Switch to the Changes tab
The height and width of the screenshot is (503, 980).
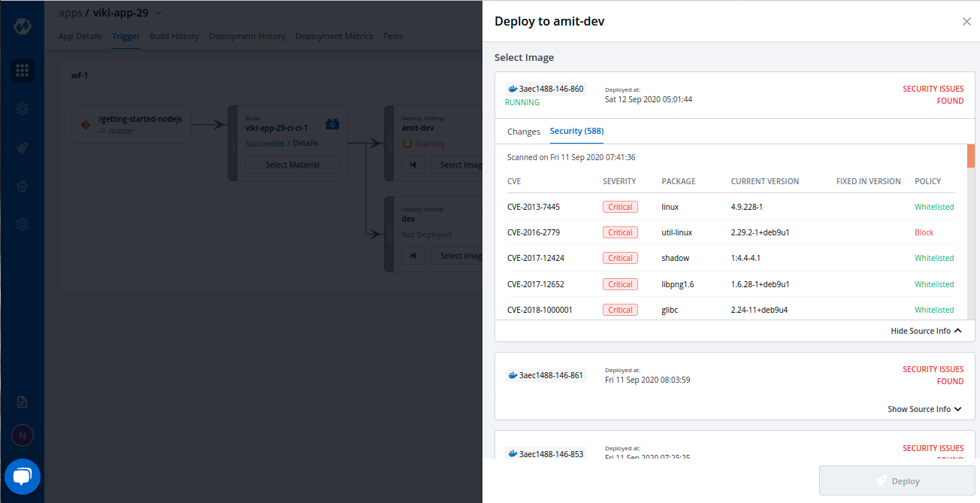[x=524, y=132]
